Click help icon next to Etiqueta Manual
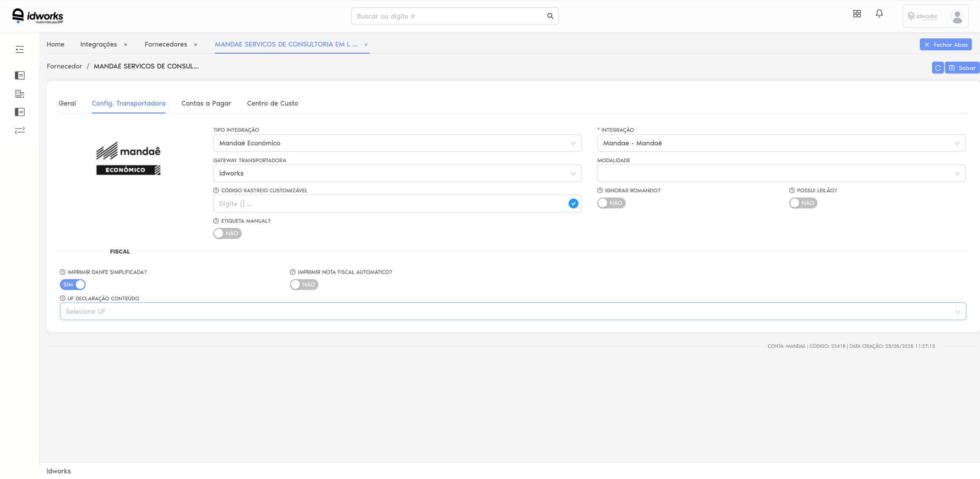The height and width of the screenshot is (479, 980). click(216, 221)
